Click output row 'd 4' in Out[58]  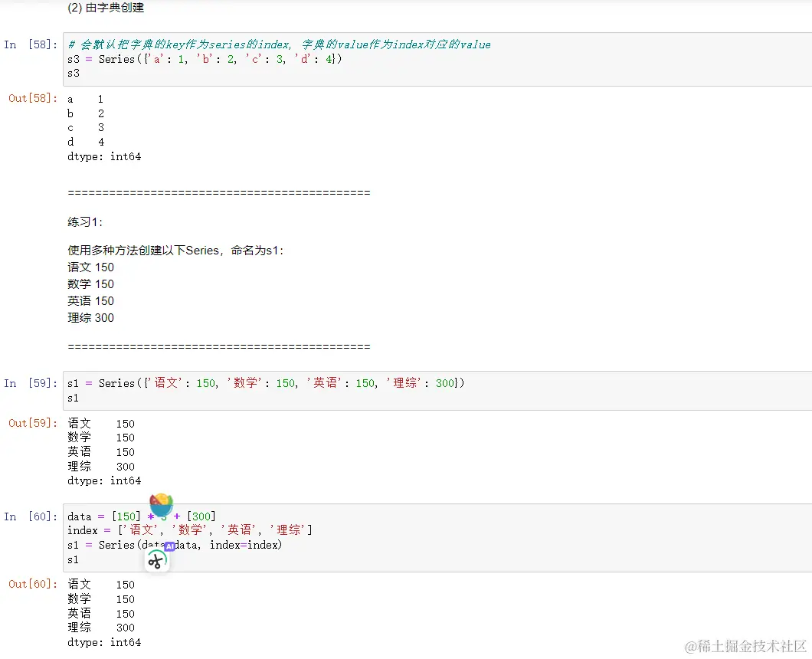click(x=86, y=142)
